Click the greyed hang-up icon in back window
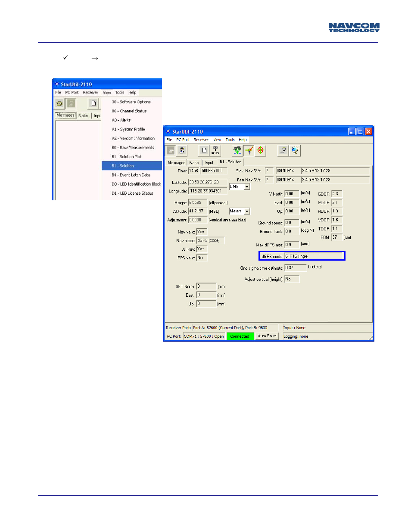 71,103
